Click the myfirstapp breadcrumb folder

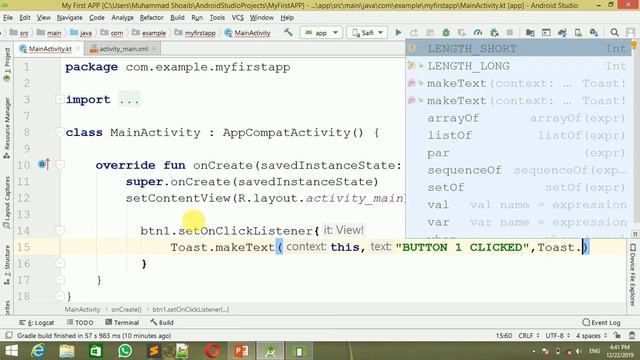coord(195,33)
